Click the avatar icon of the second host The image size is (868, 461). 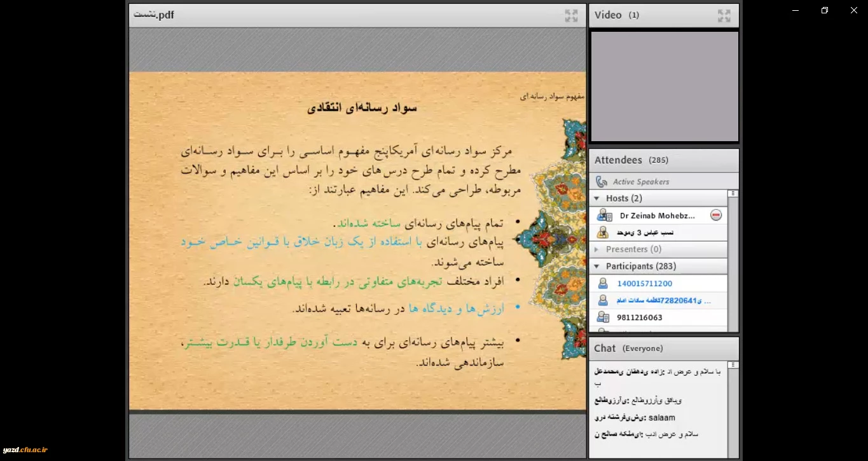click(603, 233)
